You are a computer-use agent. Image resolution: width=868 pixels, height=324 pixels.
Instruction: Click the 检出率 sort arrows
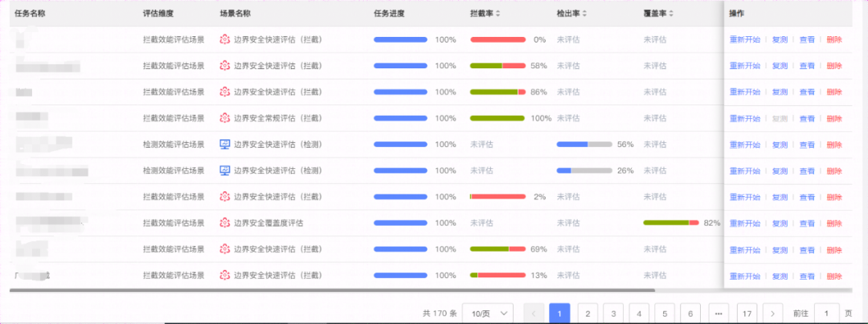click(x=584, y=14)
